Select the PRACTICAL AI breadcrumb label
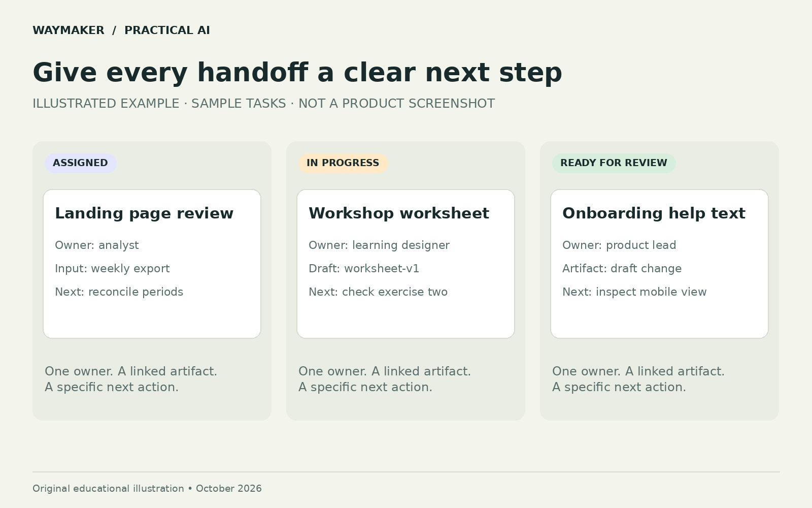 [167, 30]
